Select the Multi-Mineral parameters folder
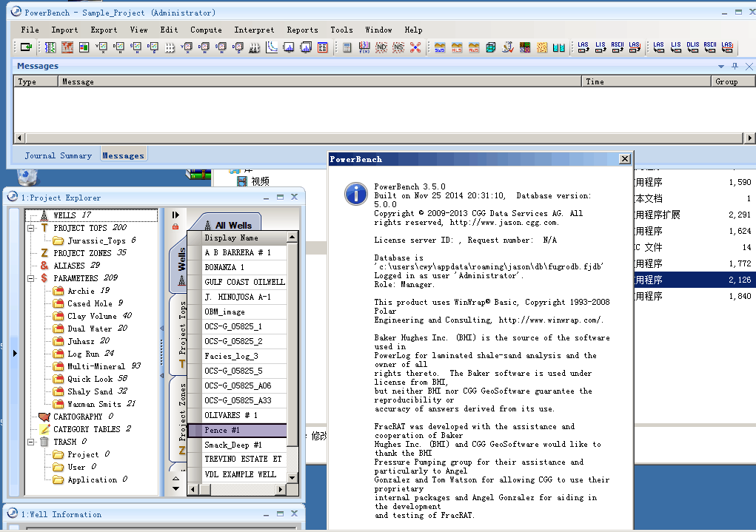 96,366
